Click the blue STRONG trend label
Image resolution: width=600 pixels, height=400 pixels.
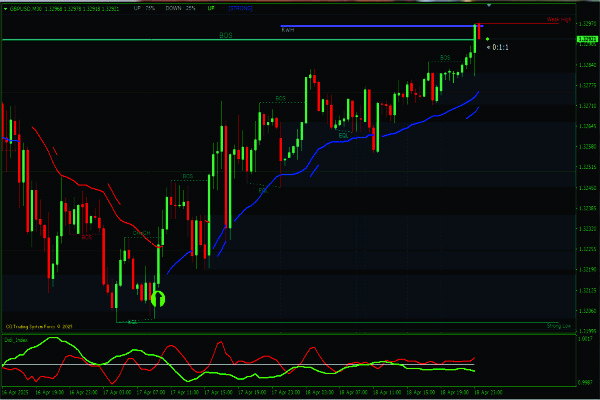tap(241, 8)
